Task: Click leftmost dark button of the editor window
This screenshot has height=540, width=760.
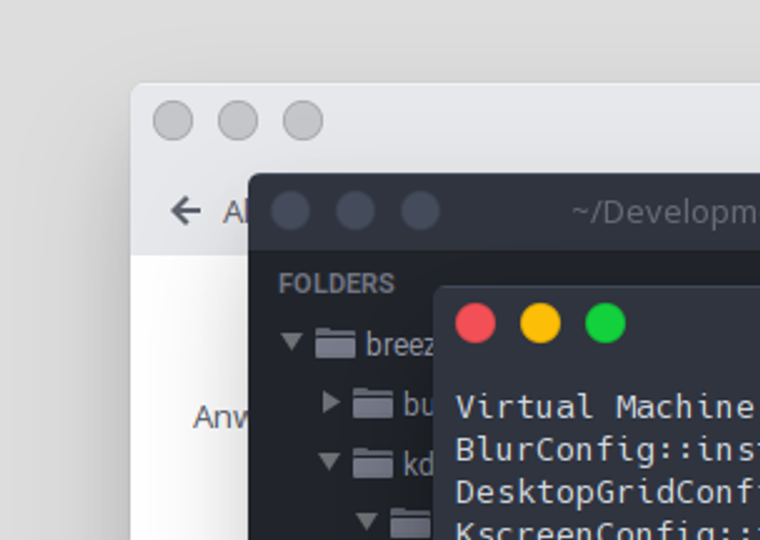Action: pyautogui.click(x=290, y=210)
